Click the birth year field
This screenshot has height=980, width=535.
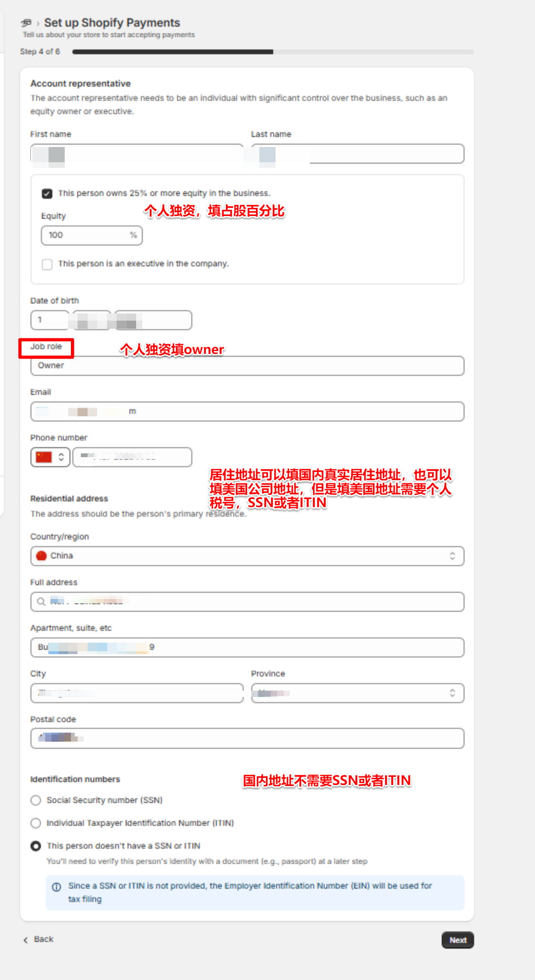tap(153, 320)
